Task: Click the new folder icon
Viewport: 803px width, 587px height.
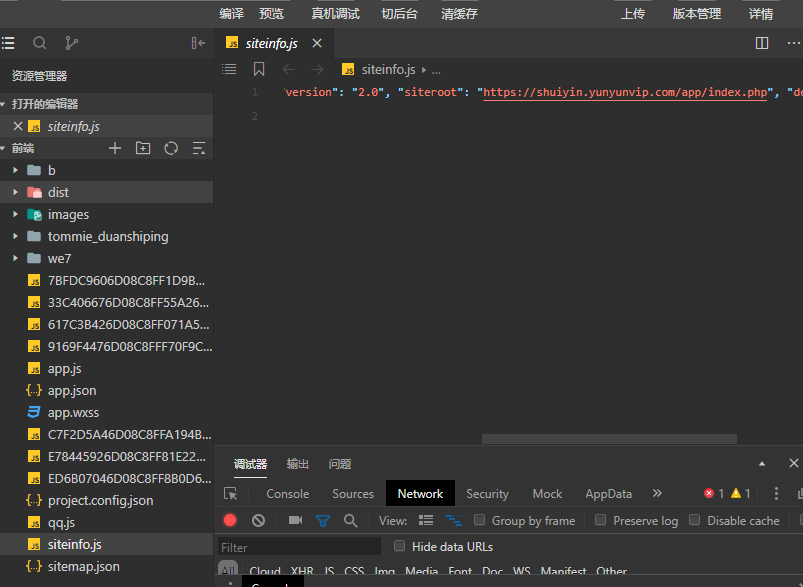Action: click(x=143, y=149)
